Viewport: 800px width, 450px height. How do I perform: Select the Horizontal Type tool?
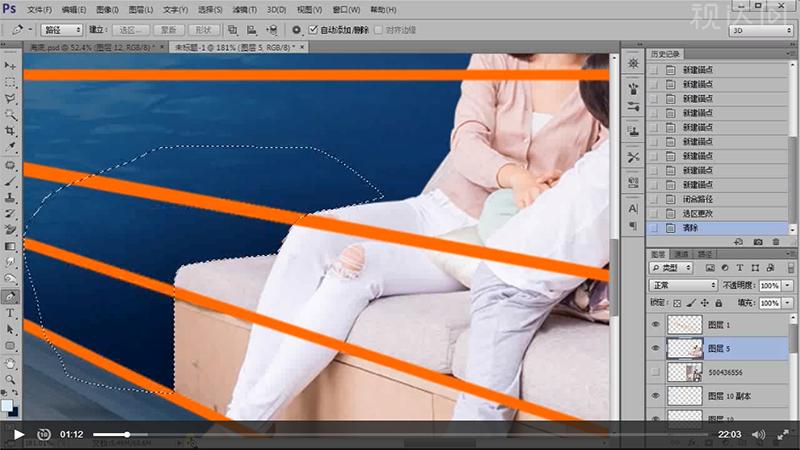[10, 313]
